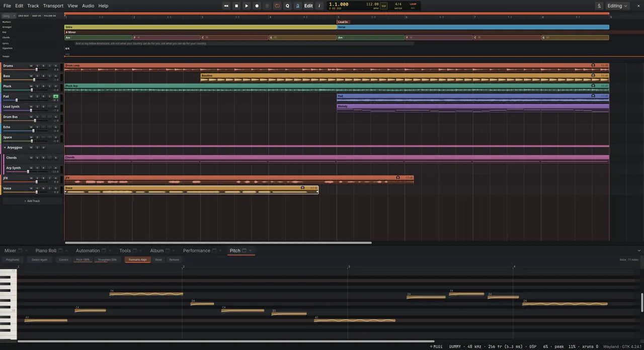Click the icon left of Editing dropdown
The width and height of the screenshot is (644, 350).
pyautogui.click(x=599, y=6)
